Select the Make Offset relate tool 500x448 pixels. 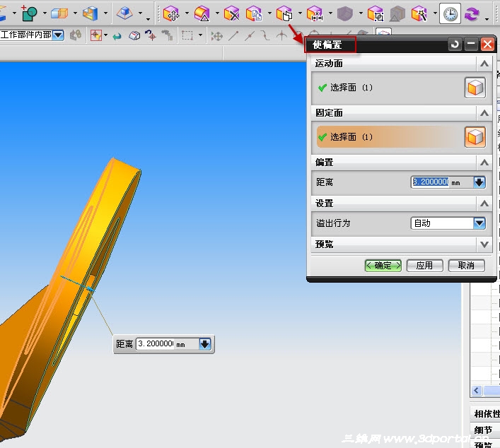click(x=284, y=14)
